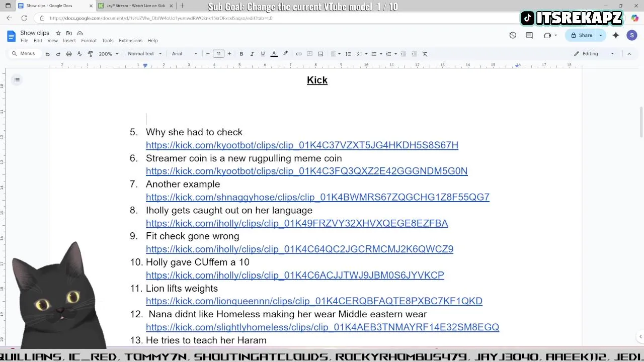
Task: Print the document using the printer icon
Action: pyautogui.click(x=69, y=54)
